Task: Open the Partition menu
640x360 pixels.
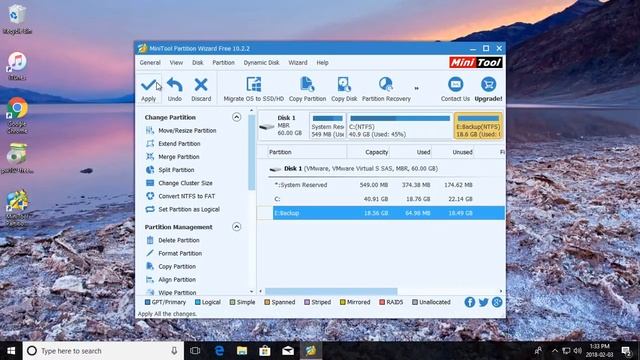Action: tap(223, 63)
